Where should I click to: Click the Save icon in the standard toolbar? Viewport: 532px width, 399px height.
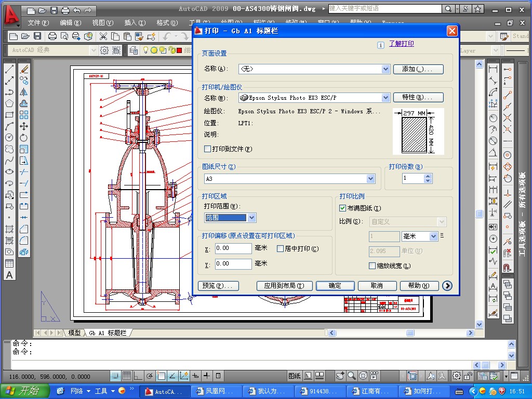tap(37, 36)
